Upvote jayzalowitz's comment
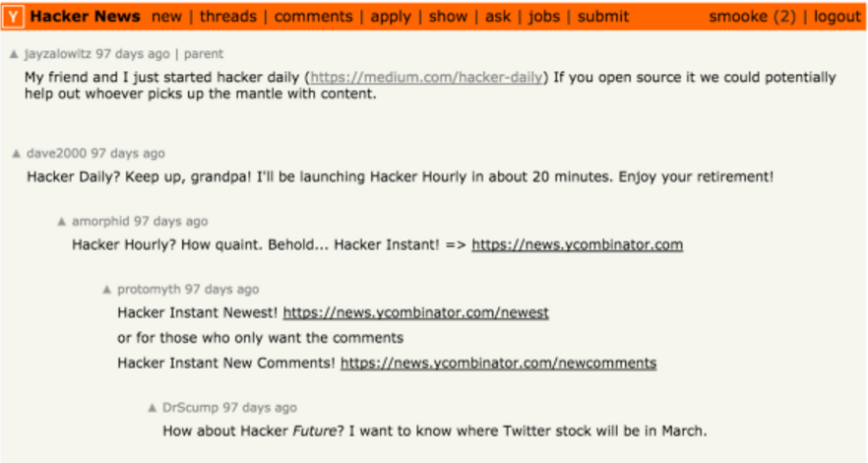The height and width of the screenshot is (463, 868). pyautogui.click(x=14, y=54)
